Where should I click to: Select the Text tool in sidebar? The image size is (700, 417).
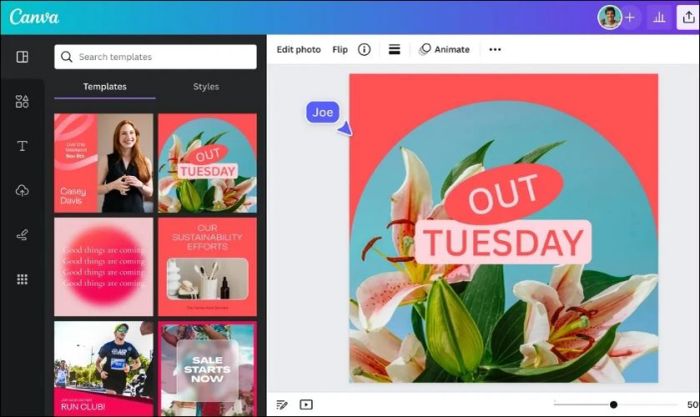(22, 146)
